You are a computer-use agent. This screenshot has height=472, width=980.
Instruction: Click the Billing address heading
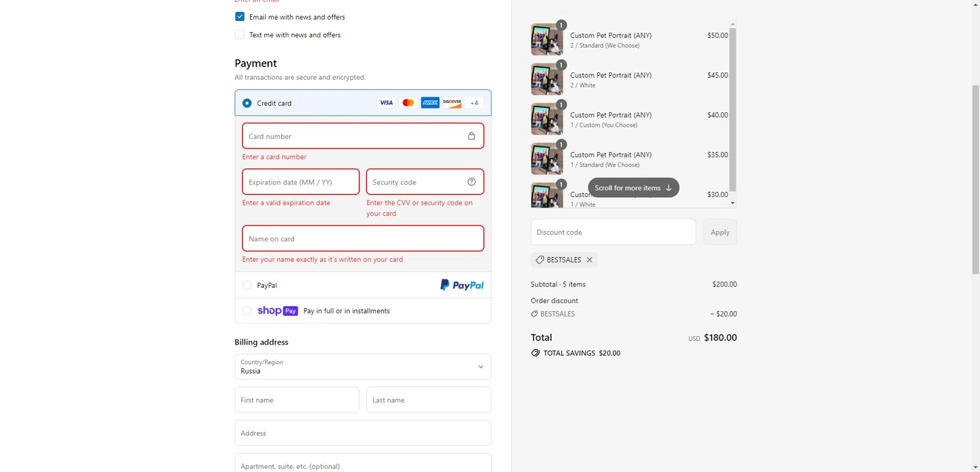[261, 342]
